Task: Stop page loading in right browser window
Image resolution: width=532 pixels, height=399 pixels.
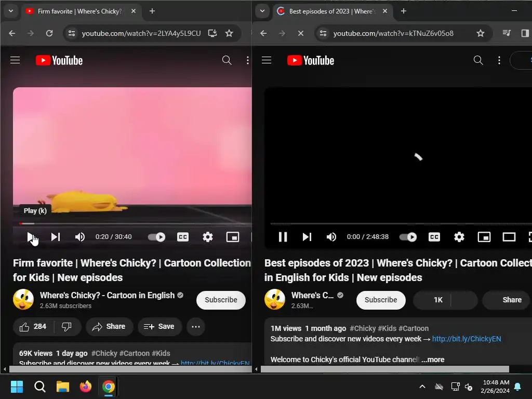Action: (x=301, y=33)
